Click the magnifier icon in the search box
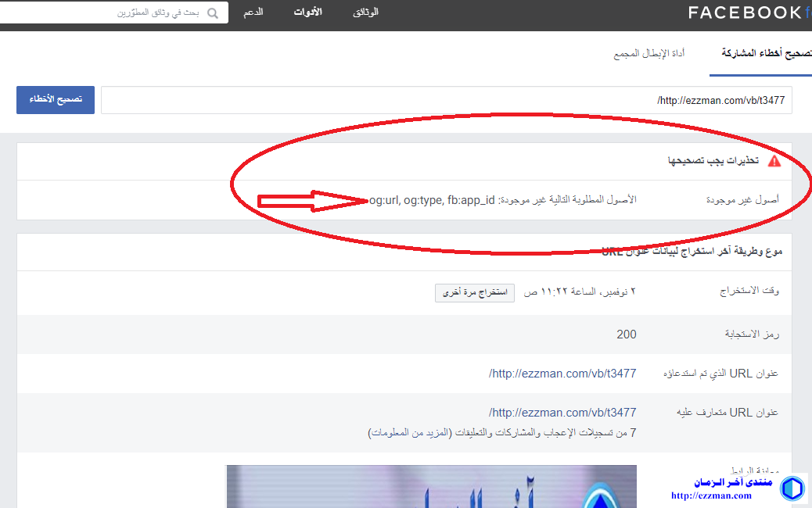 [213, 13]
